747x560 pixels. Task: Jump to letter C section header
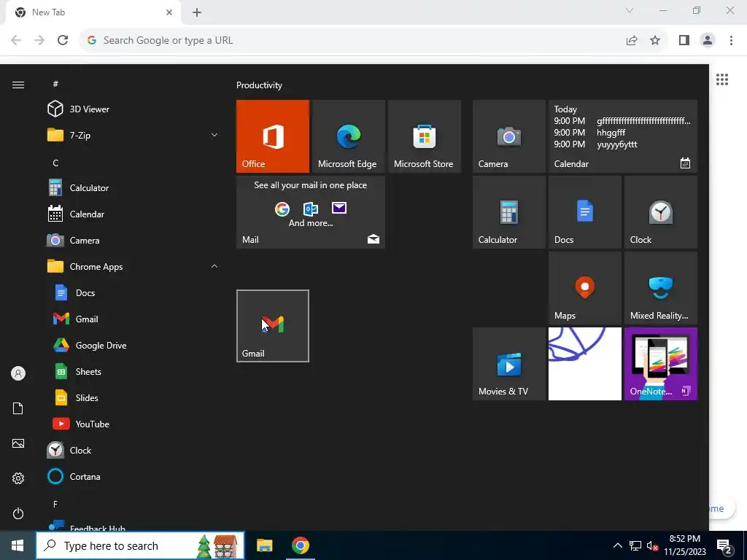click(x=55, y=163)
